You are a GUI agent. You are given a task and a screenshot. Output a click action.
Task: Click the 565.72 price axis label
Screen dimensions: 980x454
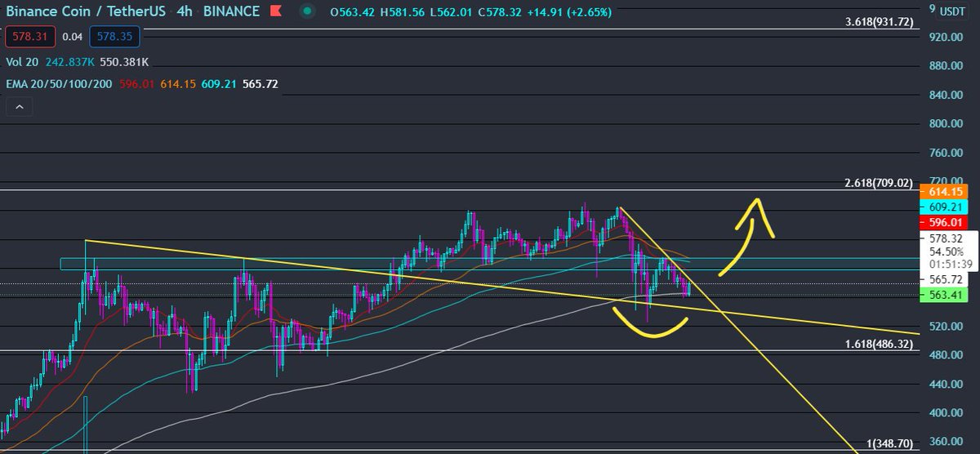(946, 279)
